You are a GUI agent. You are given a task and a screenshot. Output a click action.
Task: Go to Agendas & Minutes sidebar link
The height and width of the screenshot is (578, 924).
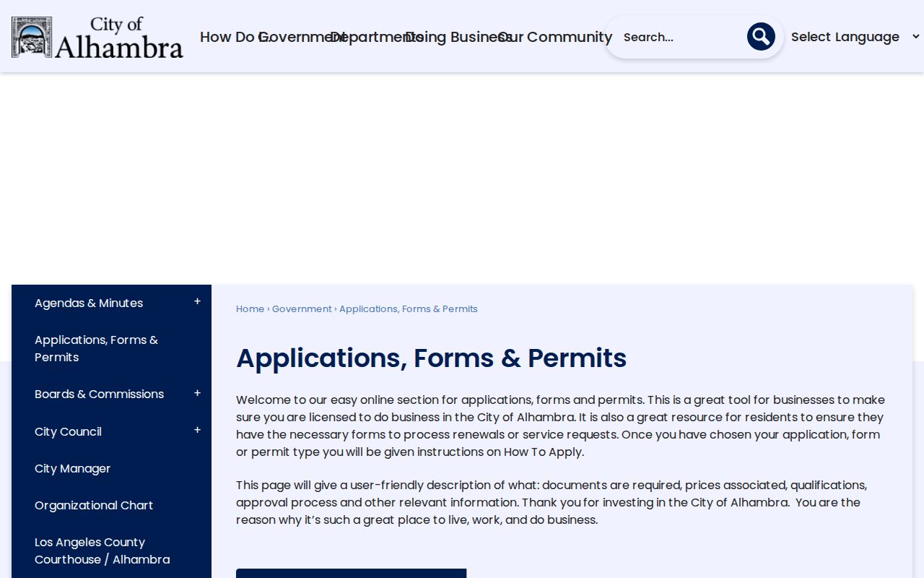89,303
